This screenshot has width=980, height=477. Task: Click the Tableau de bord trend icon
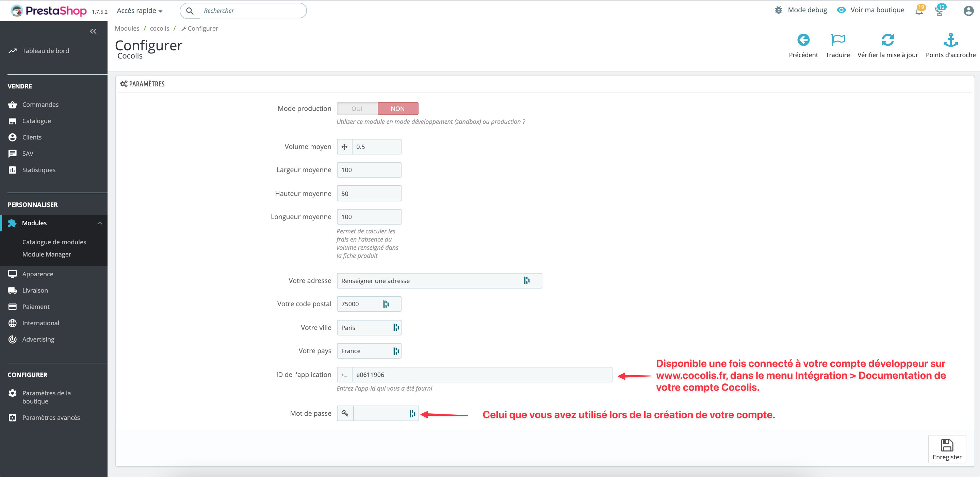click(13, 51)
